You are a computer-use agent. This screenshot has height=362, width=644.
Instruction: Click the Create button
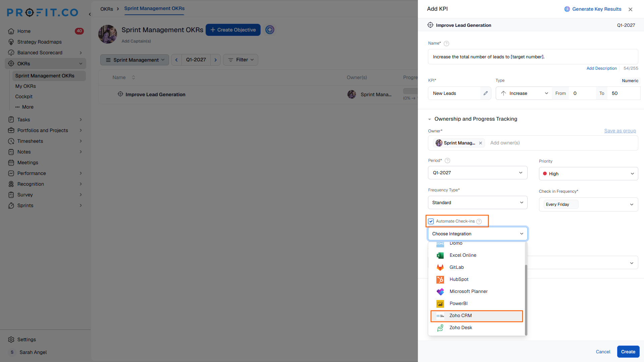(x=628, y=352)
